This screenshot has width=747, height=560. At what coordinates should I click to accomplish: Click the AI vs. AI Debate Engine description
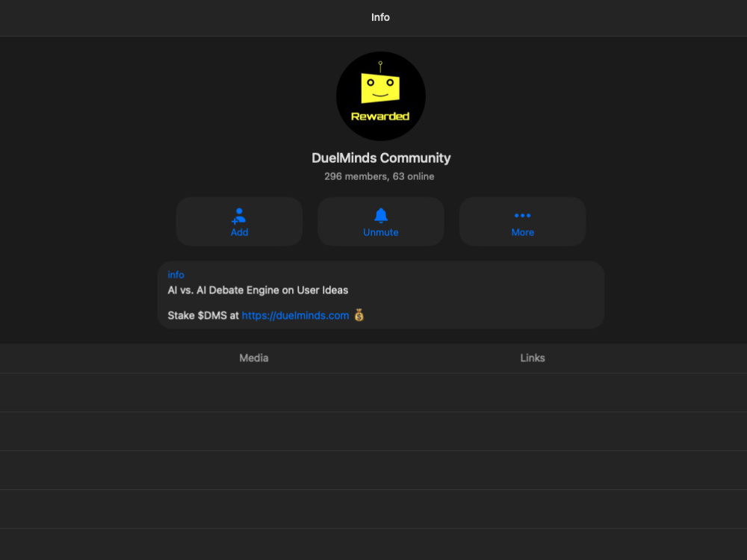point(258,290)
